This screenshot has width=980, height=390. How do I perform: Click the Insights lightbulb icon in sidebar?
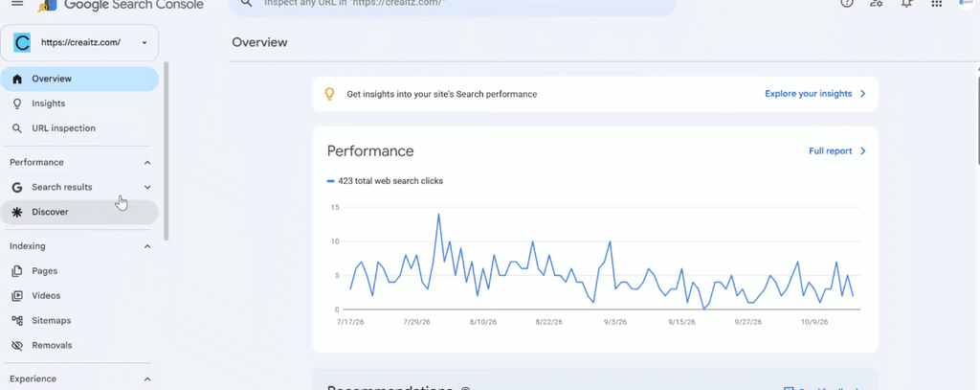[x=17, y=103]
